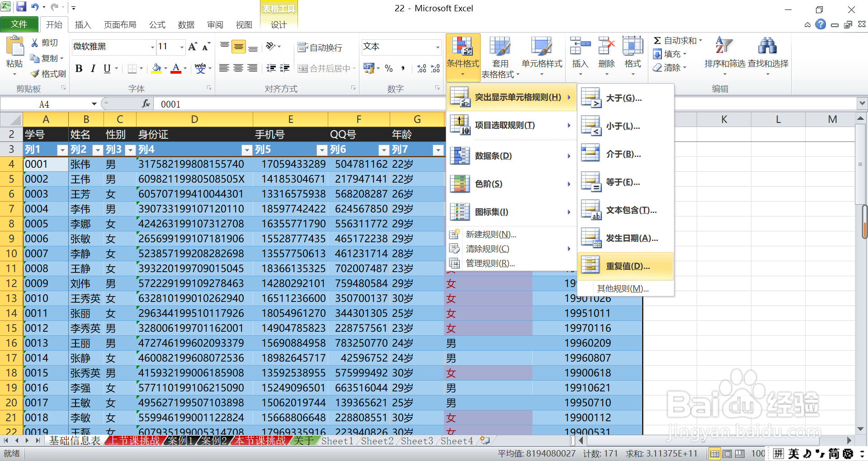Screen dimensions: 868x461
Task: Click the decrease indent icon
Action: (271, 68)
